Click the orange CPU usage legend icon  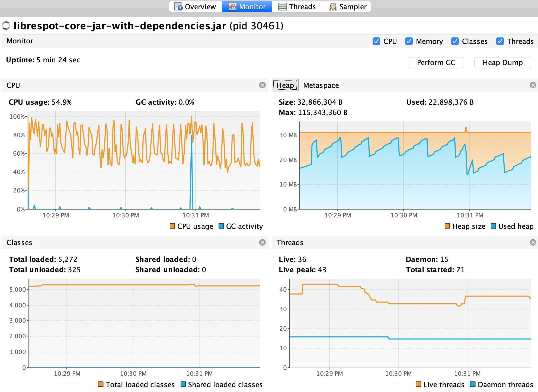(x=172, y=226)
